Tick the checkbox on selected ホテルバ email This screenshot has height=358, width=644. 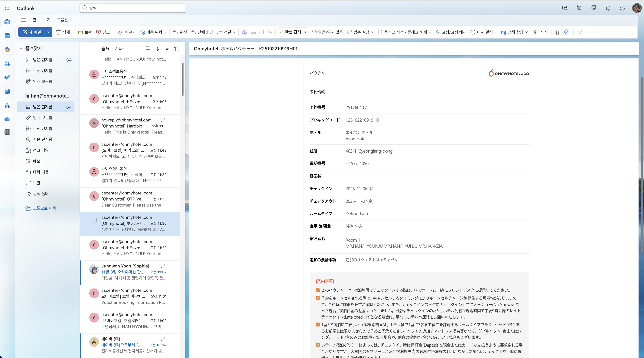coord(94,220)
